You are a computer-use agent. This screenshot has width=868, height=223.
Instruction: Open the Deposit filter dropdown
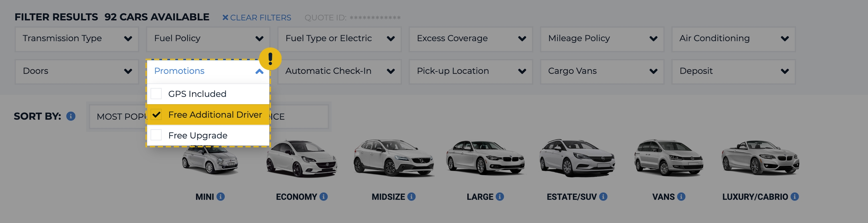coord(734,71)
